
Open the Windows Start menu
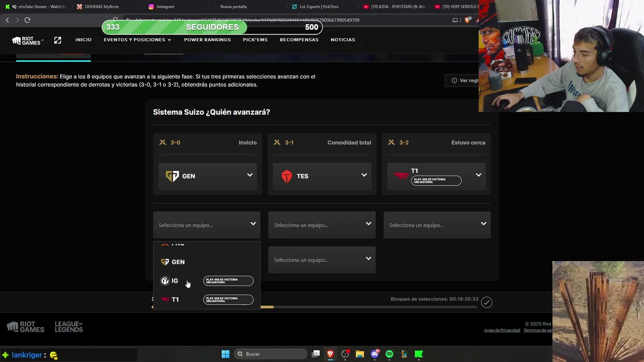[225, 354]
